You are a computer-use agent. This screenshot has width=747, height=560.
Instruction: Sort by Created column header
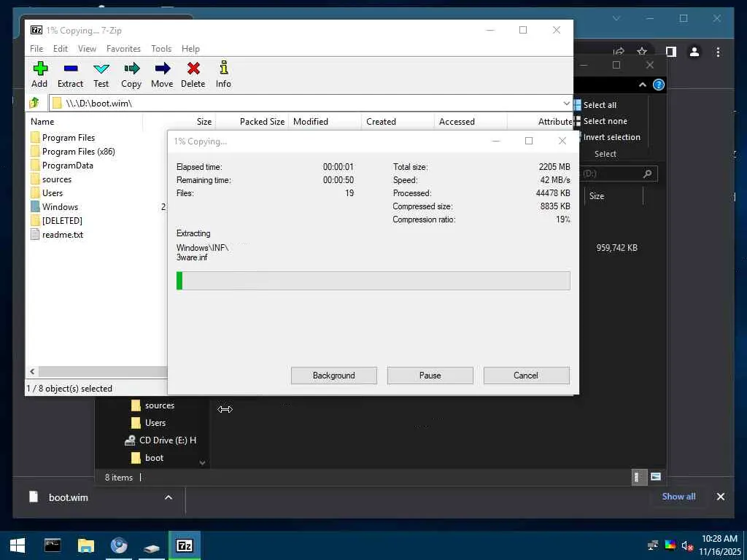pyautogui.click(x=398, y=122)
